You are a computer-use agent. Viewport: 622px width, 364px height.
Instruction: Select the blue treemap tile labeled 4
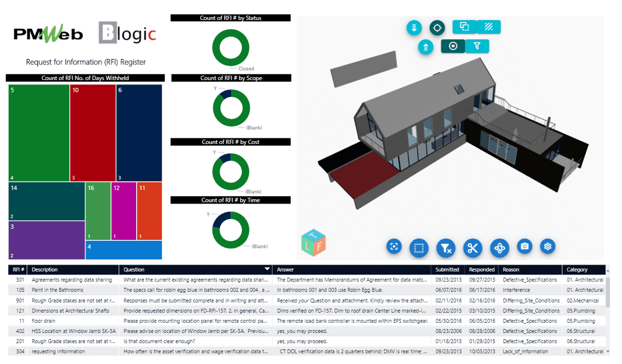(124, 250)
